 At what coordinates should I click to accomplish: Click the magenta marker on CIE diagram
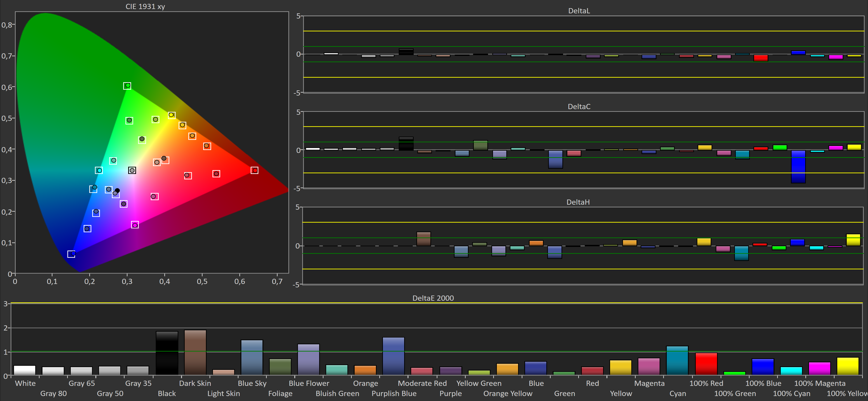(135, 225)
